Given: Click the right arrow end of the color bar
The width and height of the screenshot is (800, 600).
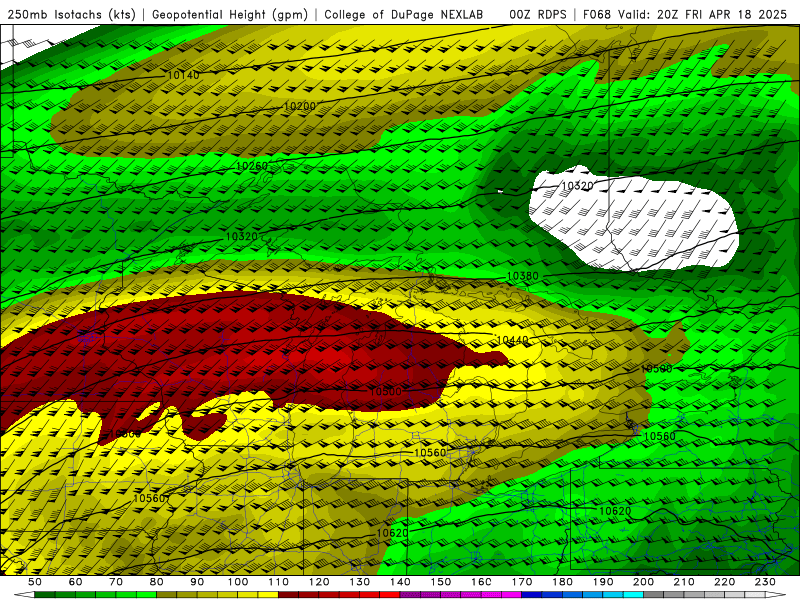Looking at the screenshot, I should click(776, 595).
